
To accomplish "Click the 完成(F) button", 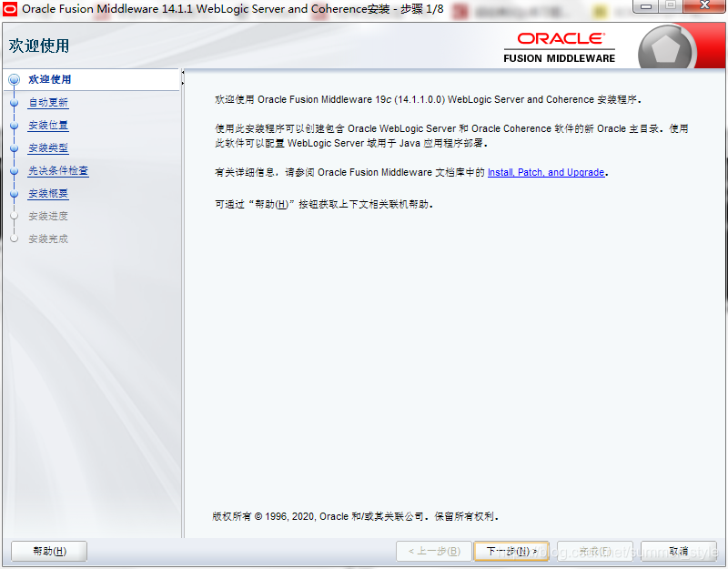I will (x=595, y=552).
